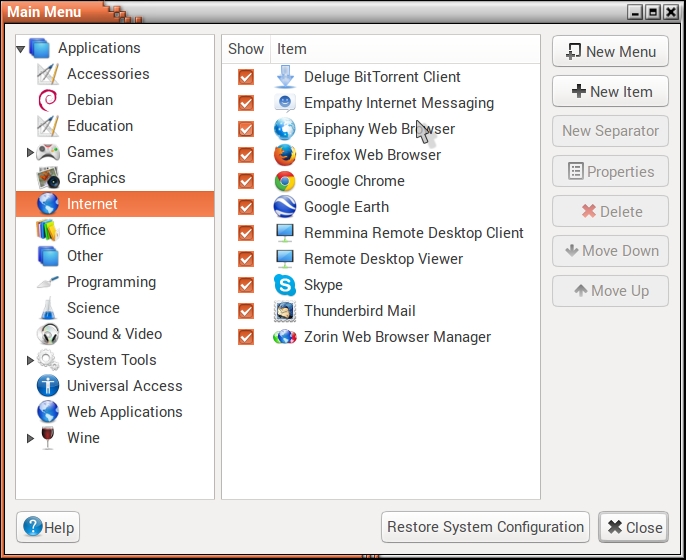This screenshot has height=560, width=686.
Task: Click the Item column header
Action: [x=405, y=49]
